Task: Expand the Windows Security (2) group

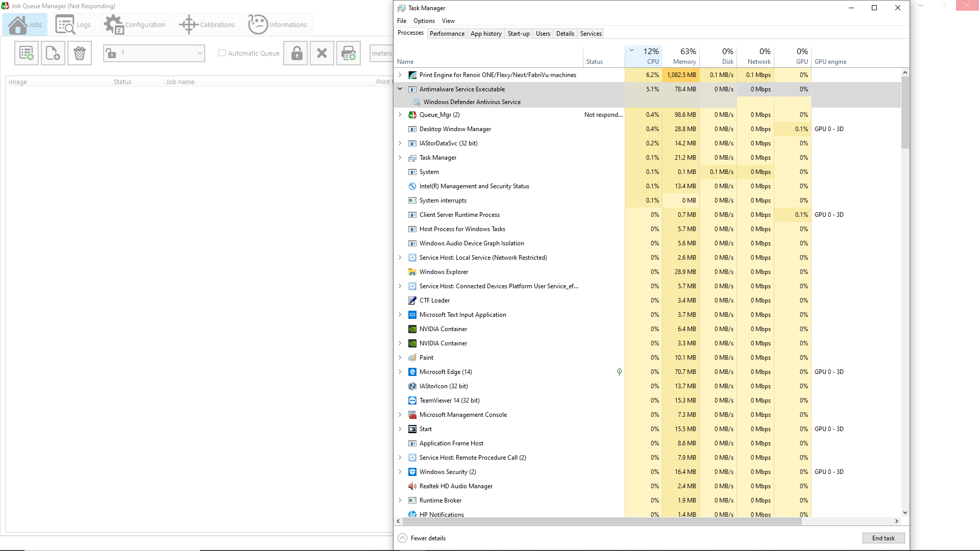Action: coord(400,472)
